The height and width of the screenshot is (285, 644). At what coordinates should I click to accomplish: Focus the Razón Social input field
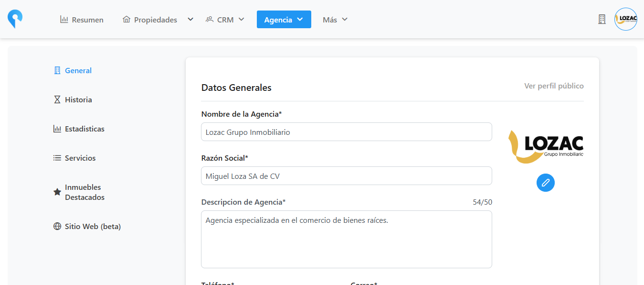pyautogui.click(x=346, y=176)
